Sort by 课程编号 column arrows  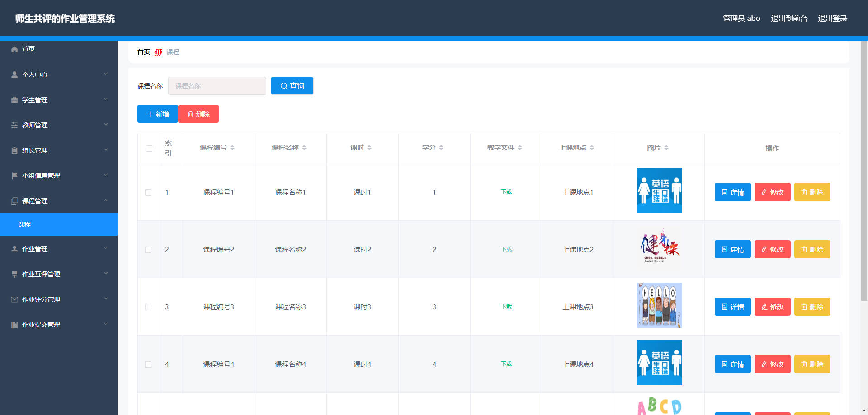coord(232,148)
